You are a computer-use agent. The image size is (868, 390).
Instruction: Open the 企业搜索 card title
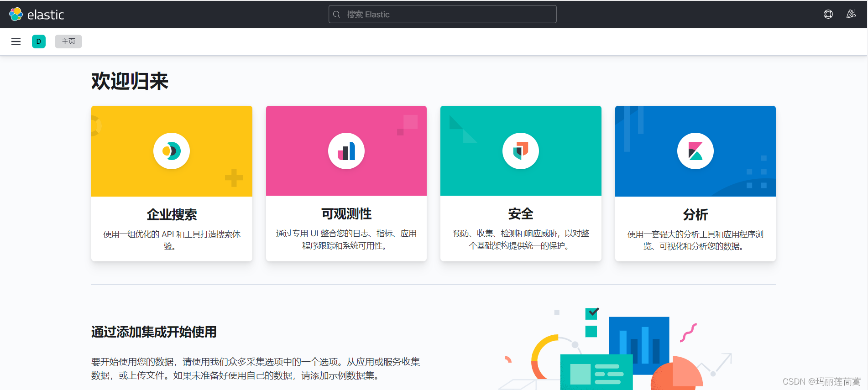[172, 214]
